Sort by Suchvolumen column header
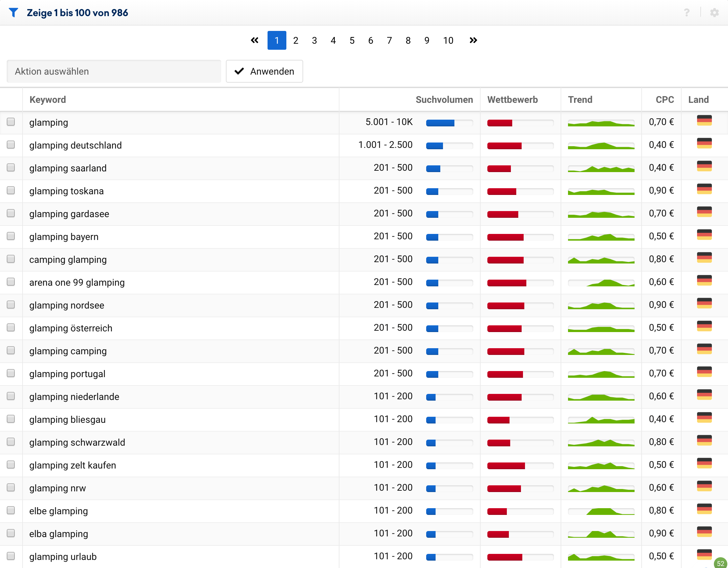The height and width of the screenshot is (568, 728). point(444,99)
